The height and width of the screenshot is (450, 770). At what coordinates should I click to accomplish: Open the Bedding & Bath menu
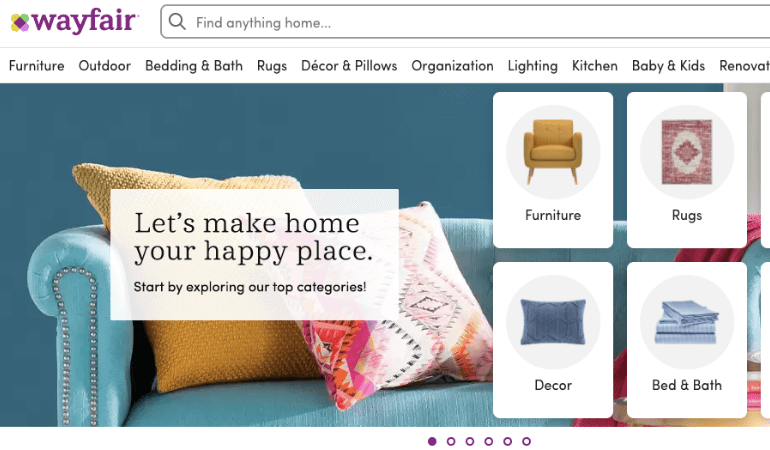pyautogui.click(x=194, y=66)
